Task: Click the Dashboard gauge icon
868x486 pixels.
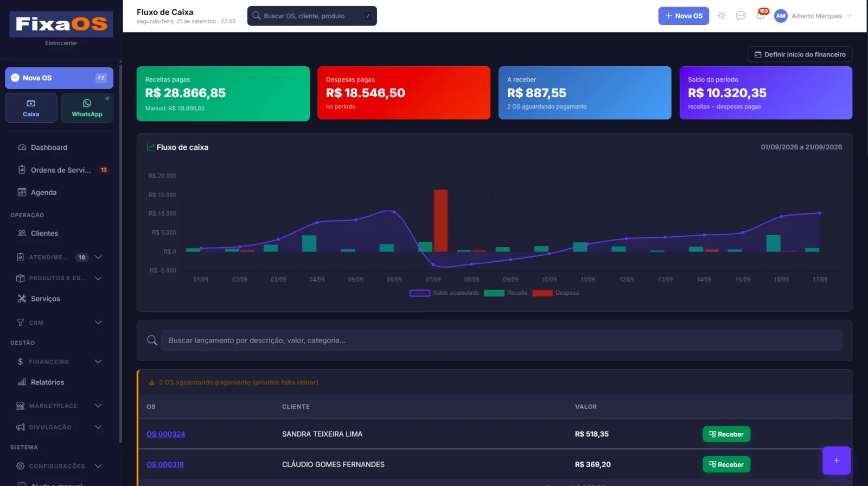Action: click(22, 148)
